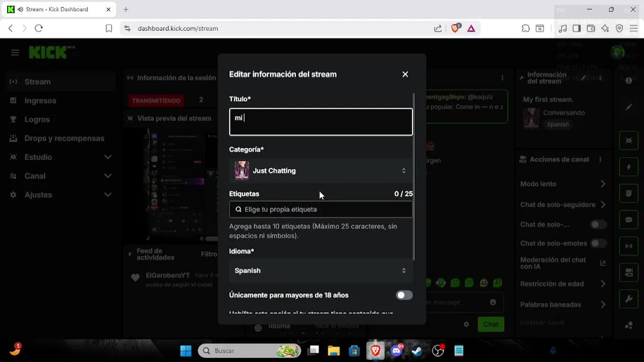Expand the Estudio sidebar section
Viewport: 644px width, 362px height.
coord(60,157)
